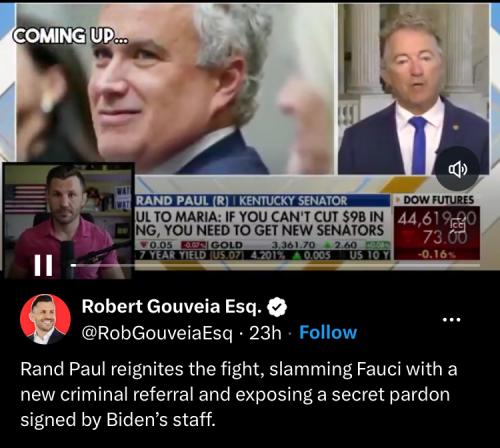Click the Rand Paul Kentucky Senator banner
500x448 pixels.
262,201
